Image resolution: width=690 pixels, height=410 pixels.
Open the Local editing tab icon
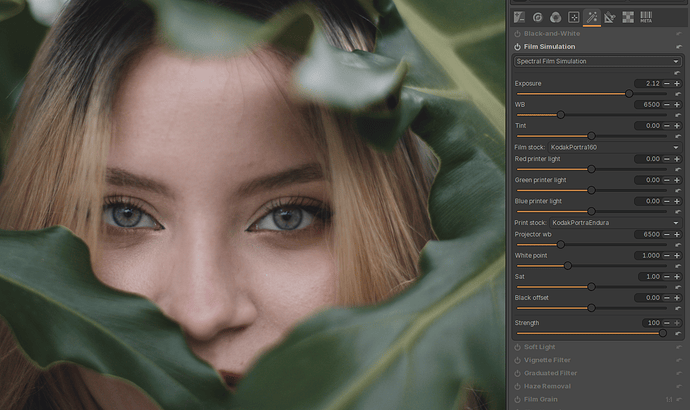(x=574, y=16)
